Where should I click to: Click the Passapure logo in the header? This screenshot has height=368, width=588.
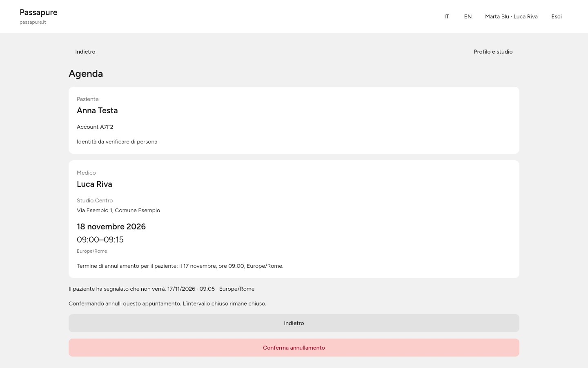click(x=38, y=12)
